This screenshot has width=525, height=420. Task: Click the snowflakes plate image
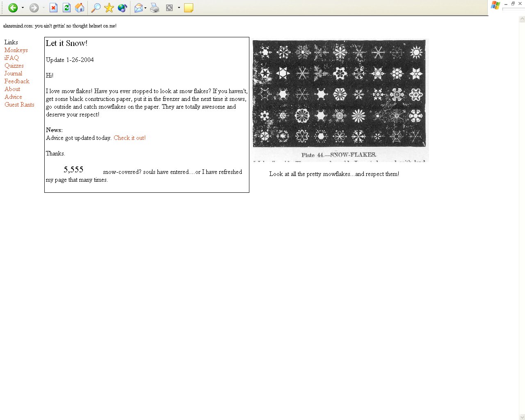[x=340, y=100]
